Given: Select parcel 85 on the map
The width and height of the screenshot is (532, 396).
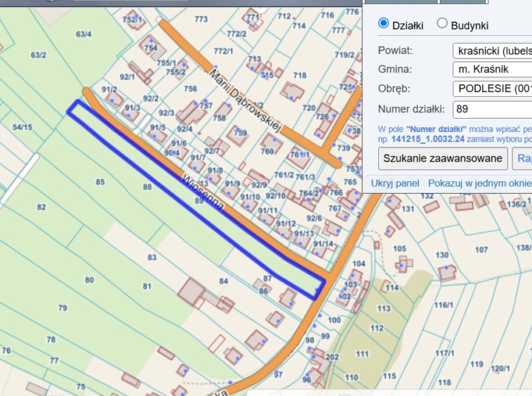Looking at the screenshot, I should (x=100, y=183).
